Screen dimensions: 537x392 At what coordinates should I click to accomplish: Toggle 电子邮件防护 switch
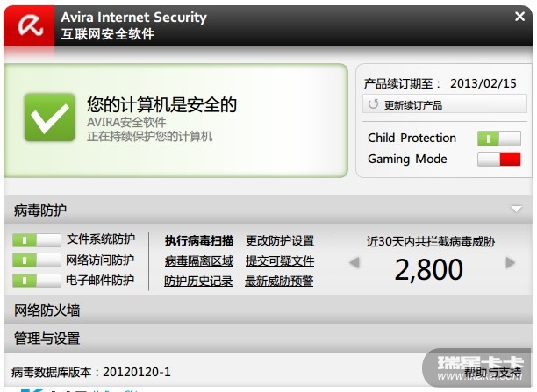pyautogui.click(x=36, y=281)
